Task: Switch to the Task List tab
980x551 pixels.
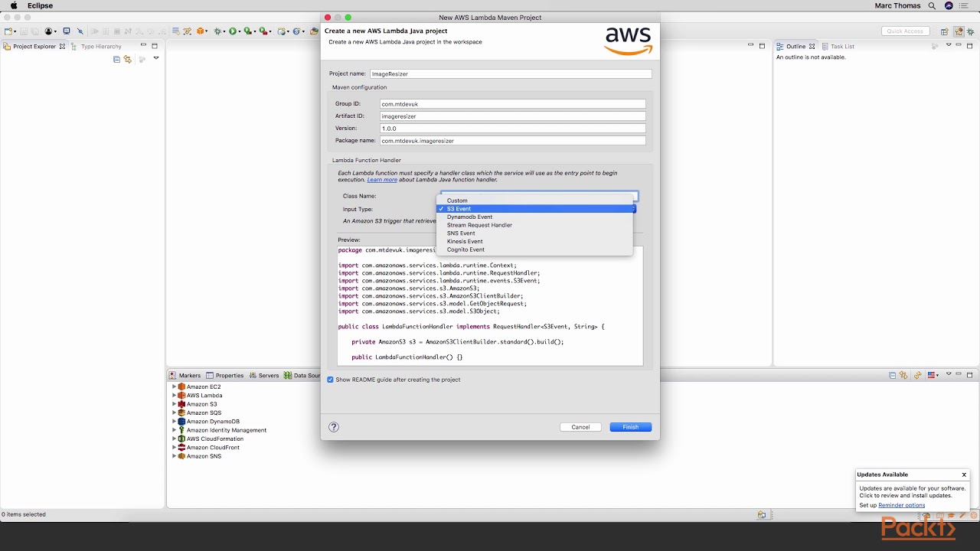Action: [x=838, y=47]
